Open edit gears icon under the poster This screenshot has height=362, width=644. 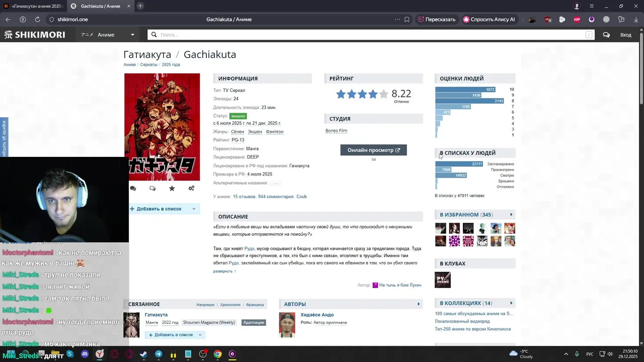(x=191, y=189)
